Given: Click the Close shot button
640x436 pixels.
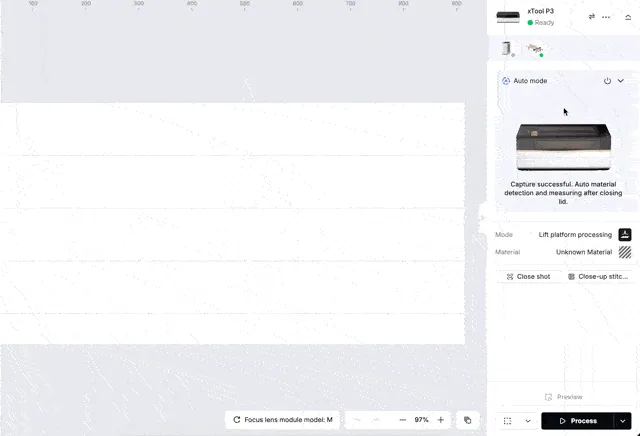Looking at the screenshot, I should tap(529, 276).
